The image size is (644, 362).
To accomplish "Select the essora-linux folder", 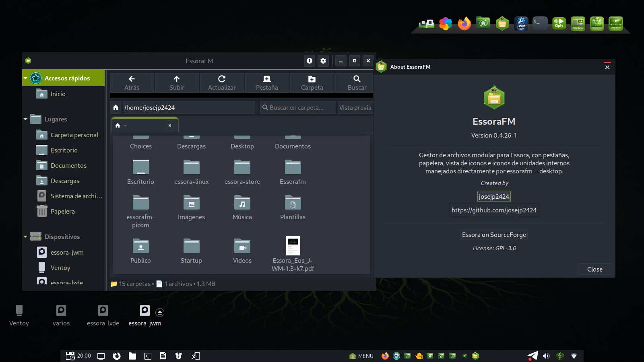I will click(191, 172).
